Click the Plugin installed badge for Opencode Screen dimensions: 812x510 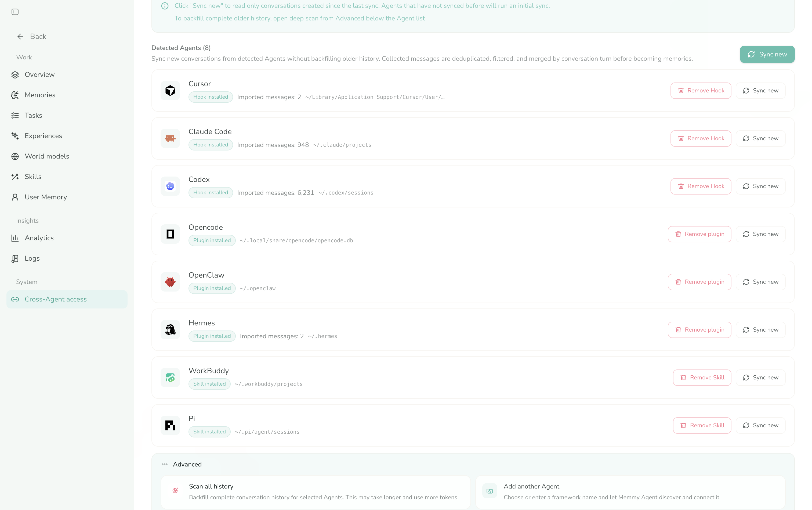coord(212,240)
